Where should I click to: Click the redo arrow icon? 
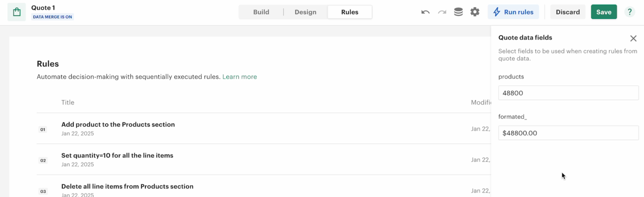pos(442,12)
